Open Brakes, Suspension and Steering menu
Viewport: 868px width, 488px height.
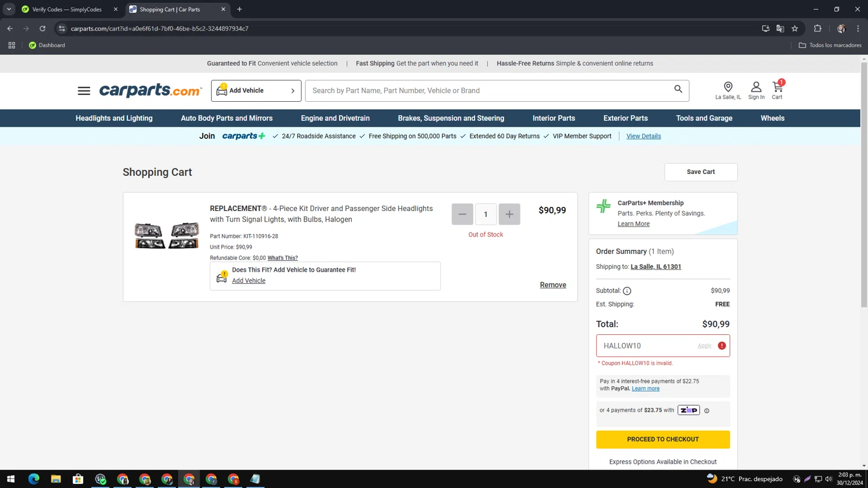click(451, 118)
